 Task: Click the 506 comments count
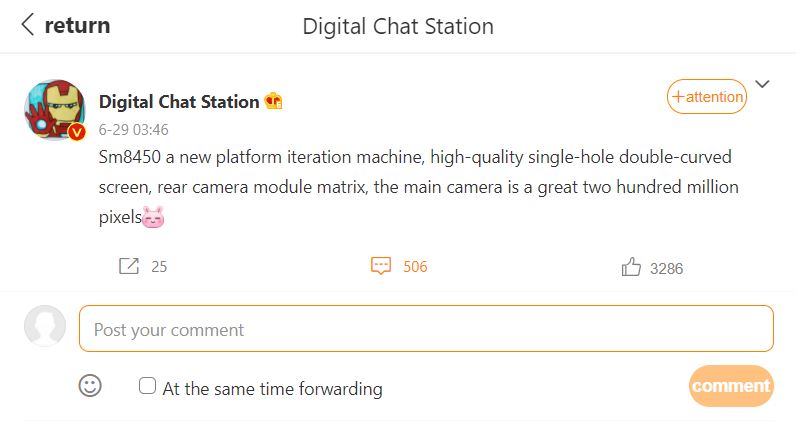(x=415, y=267)
